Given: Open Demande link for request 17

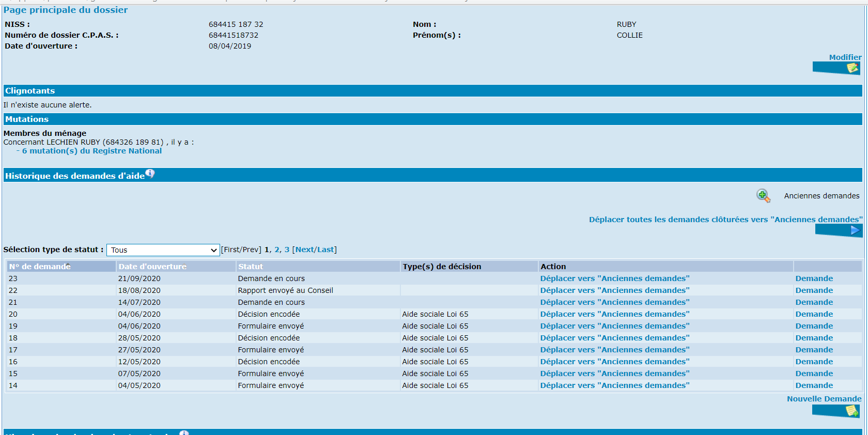Looking at the screenshot, I should click(x=814, y=350).
